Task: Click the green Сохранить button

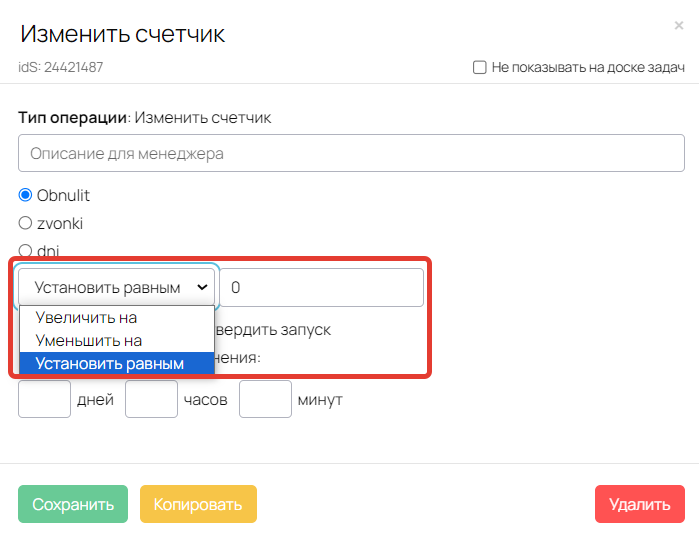Action: tap(73, 504)
